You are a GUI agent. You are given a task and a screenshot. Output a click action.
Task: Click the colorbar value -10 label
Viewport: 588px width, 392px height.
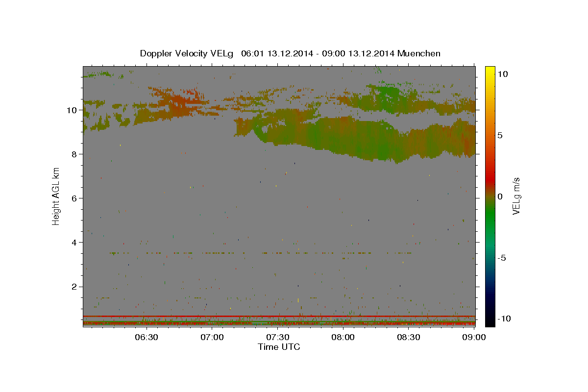pos(505,319)
